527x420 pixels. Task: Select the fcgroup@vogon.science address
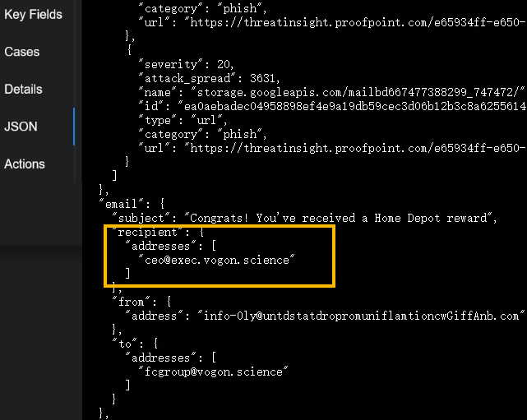(x=214, y=372)
